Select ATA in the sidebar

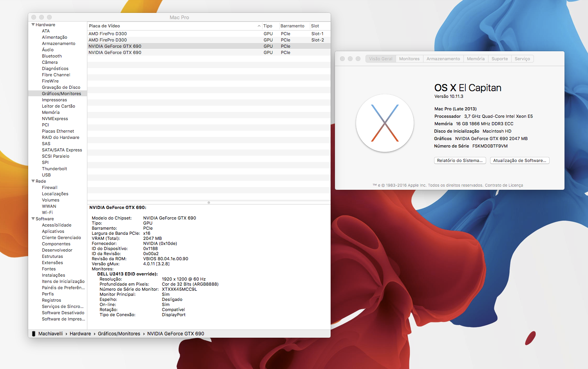point(46,31)
